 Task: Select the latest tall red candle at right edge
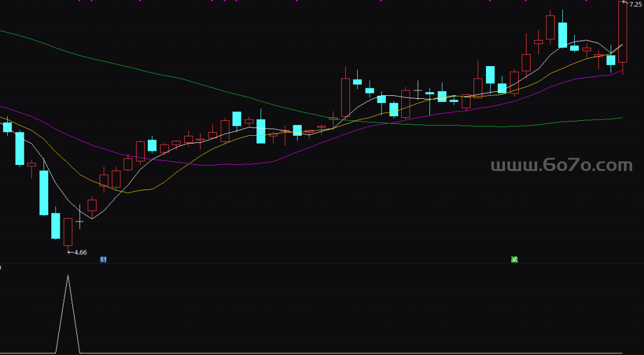tap(623, 33)
